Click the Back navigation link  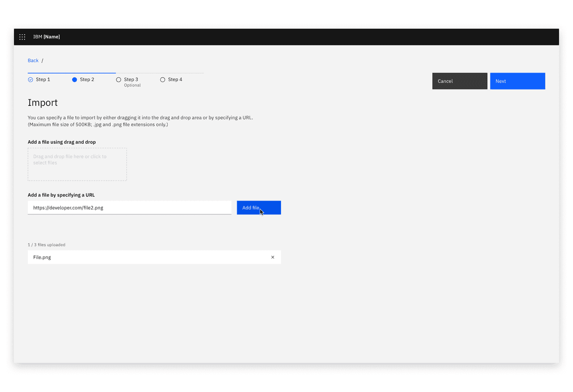coord(33,60)
